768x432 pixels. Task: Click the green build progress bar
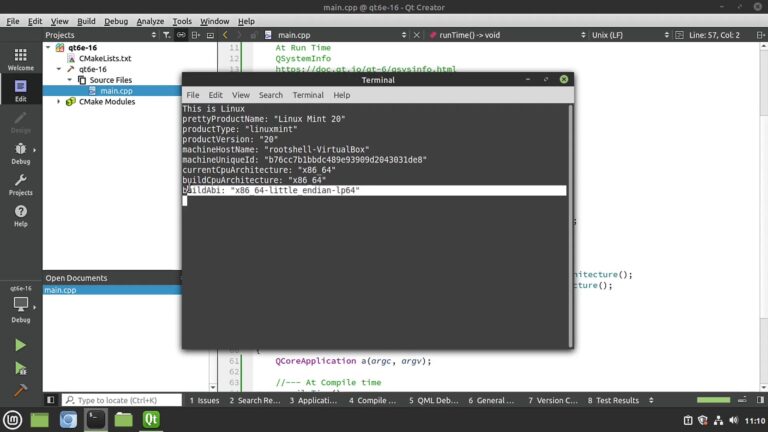click(x=713, y=400)
